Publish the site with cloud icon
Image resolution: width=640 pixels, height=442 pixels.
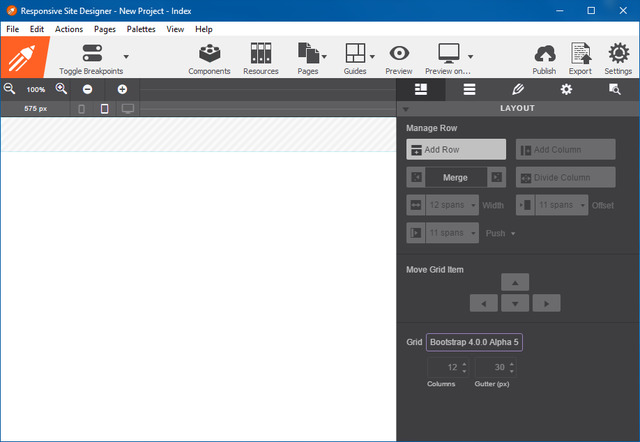pyautogui.click(x=544, y=58)
